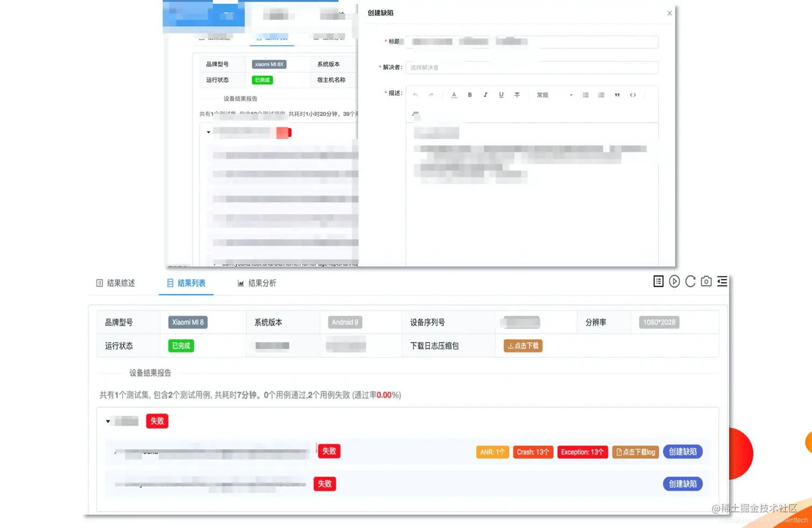
Task: Click the list-view icon above results panel
Action: (658, 281)
